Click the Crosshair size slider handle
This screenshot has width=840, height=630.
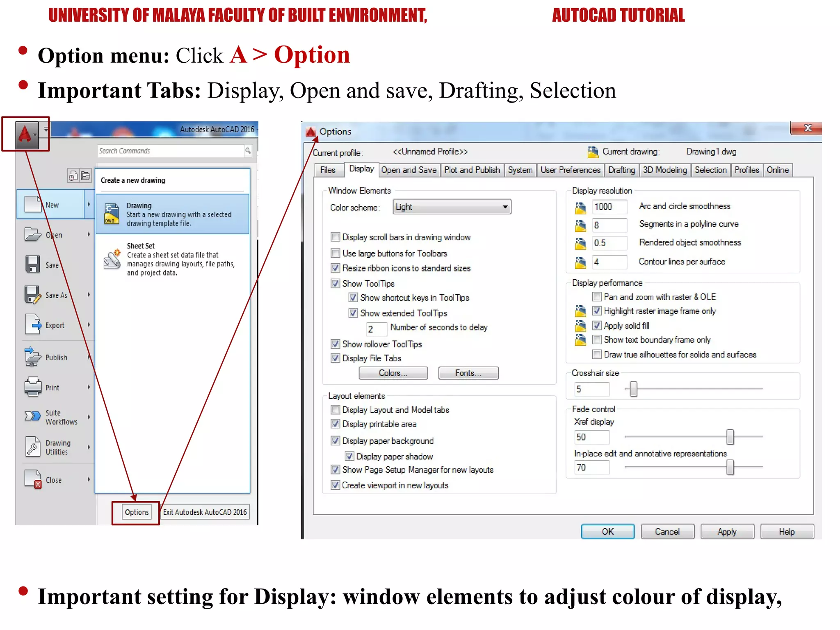pyautogui.click(x=634, y=388)
